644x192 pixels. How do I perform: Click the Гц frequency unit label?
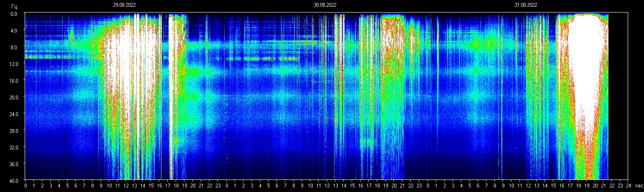point(14,6)
